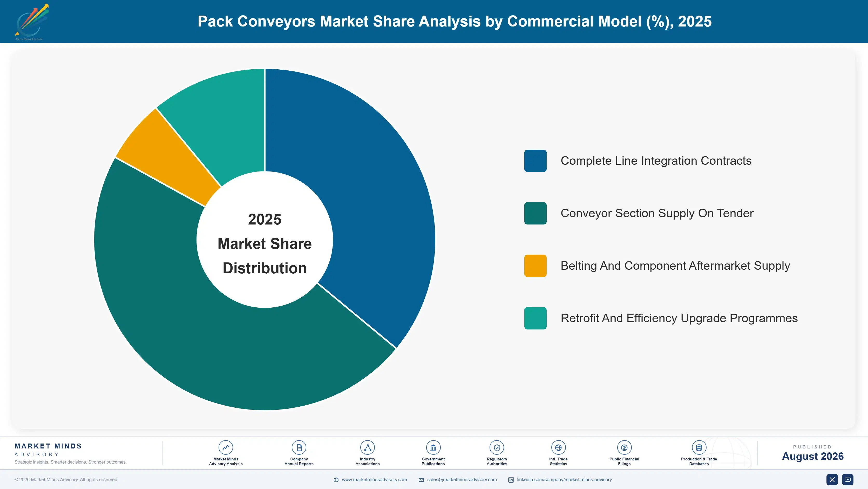Open www.marketmindsadvisory.com link
Screen dimensions: 868x489
(x=374, y=480)
